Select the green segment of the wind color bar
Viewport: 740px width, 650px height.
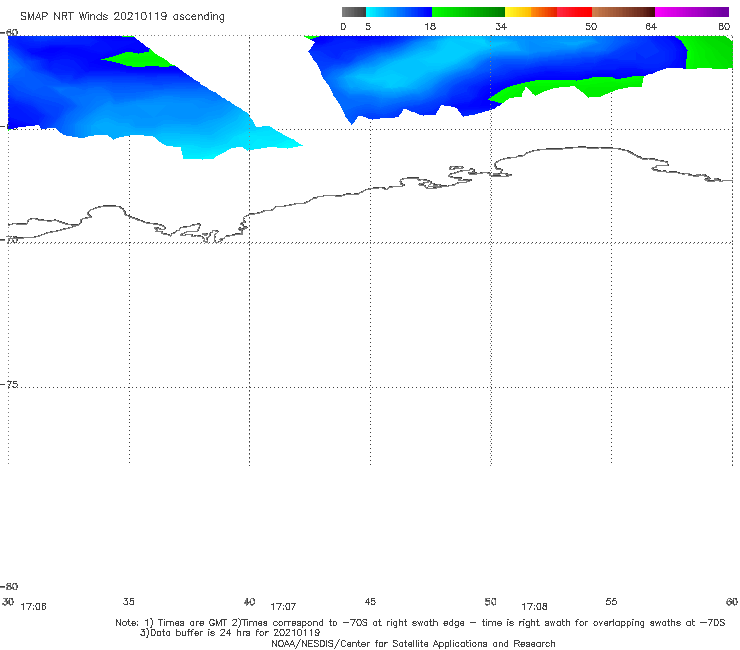click(468, 12)
